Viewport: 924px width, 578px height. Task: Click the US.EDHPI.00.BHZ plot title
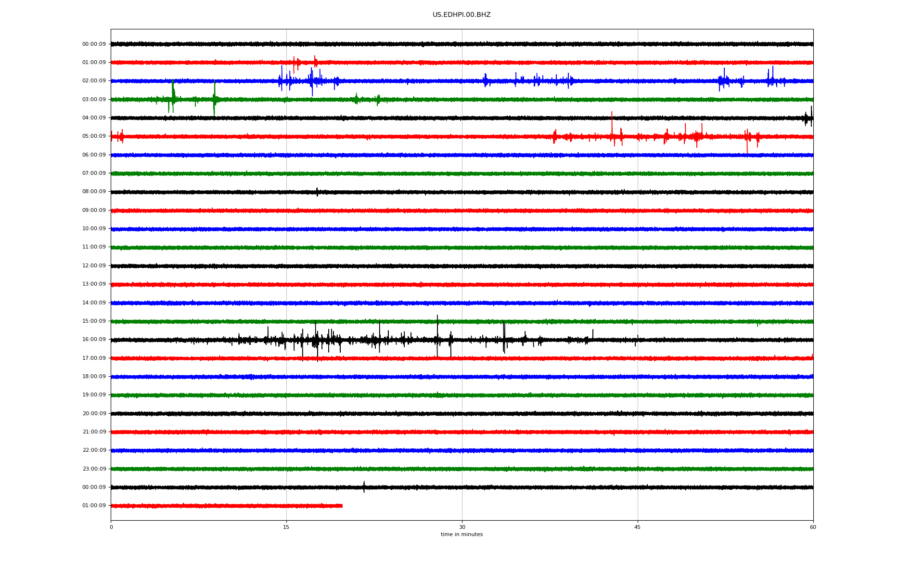click(x=461, y=15)
